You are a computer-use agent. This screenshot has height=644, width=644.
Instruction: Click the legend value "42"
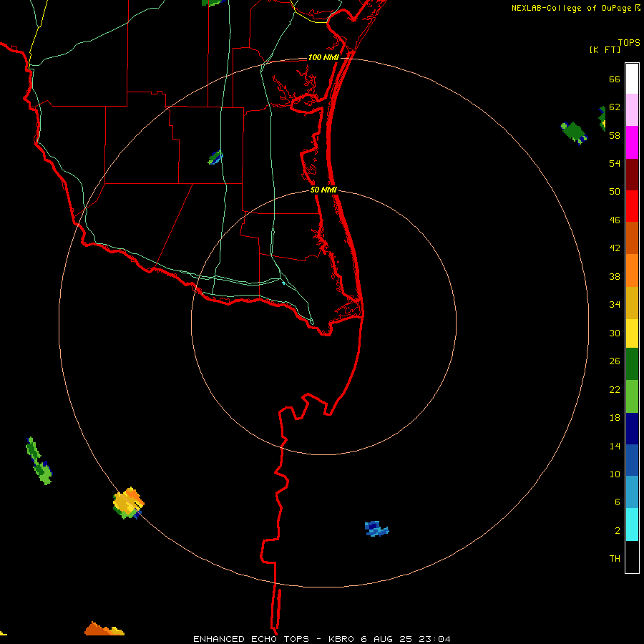pos(615,248)
